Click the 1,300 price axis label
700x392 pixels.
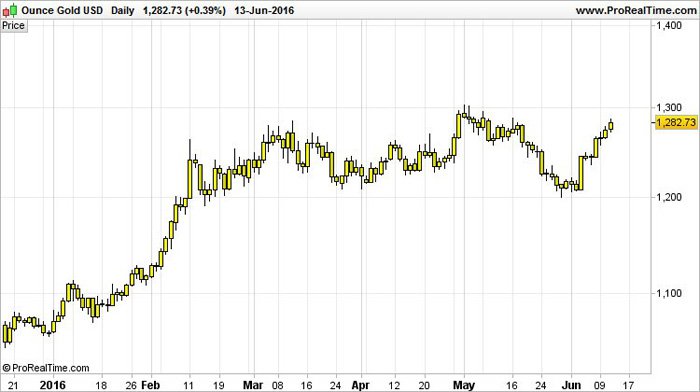(669, 107)
